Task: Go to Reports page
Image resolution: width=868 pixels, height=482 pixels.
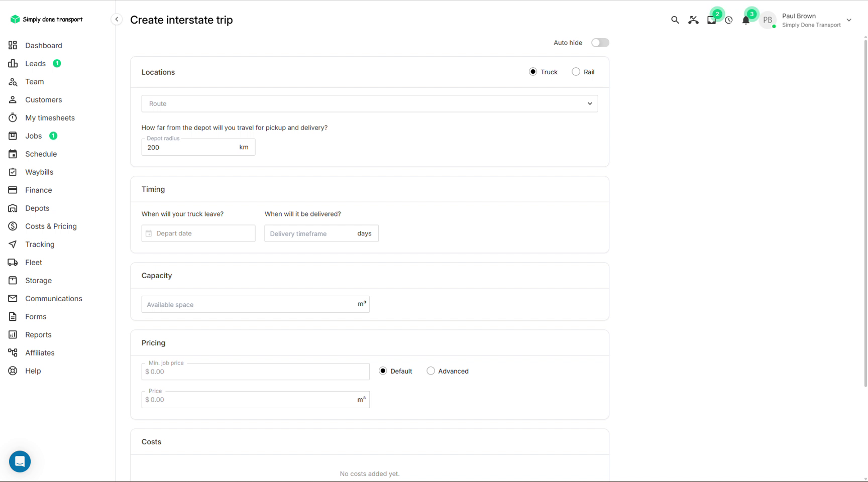Action: click(38, 334)
